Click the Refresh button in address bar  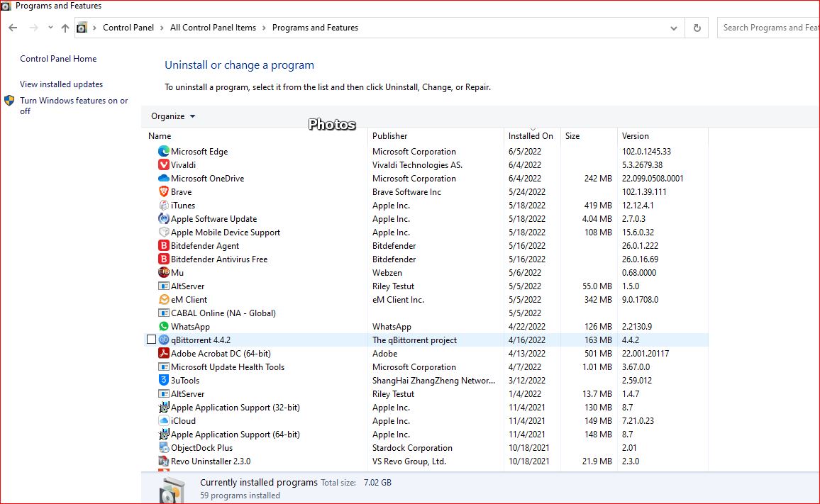(x=697, y=28)
